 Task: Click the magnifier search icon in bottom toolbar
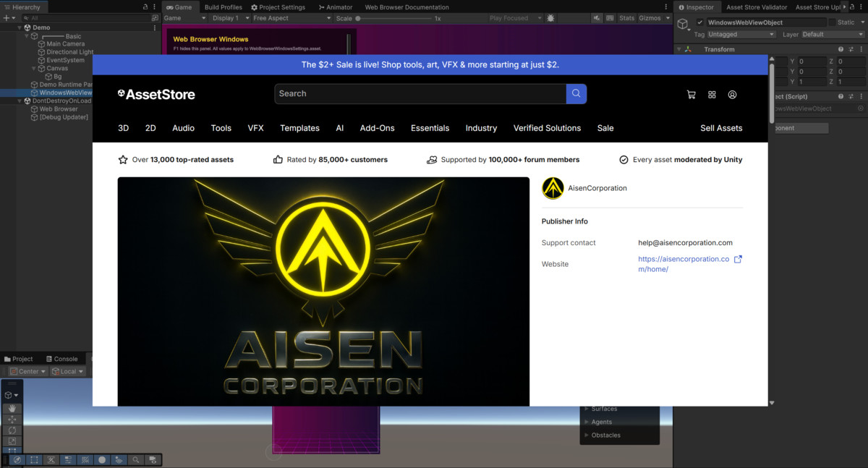tap(135, 459)
